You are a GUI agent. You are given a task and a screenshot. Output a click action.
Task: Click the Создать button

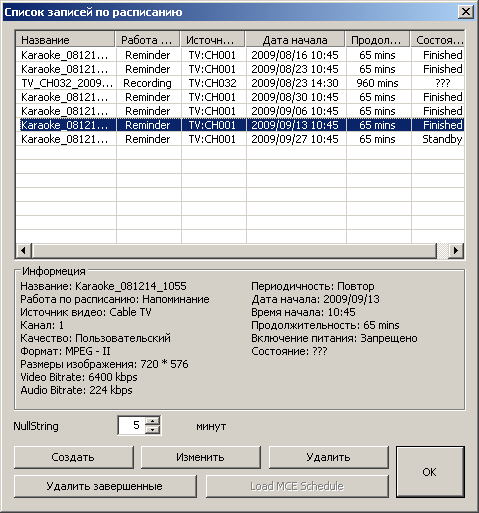(74, 457)
